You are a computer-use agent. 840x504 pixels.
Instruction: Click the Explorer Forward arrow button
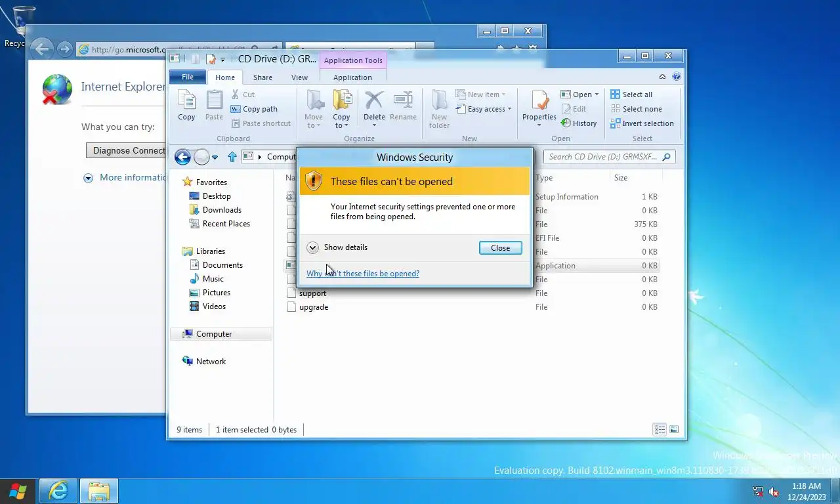tap(201, 157)
